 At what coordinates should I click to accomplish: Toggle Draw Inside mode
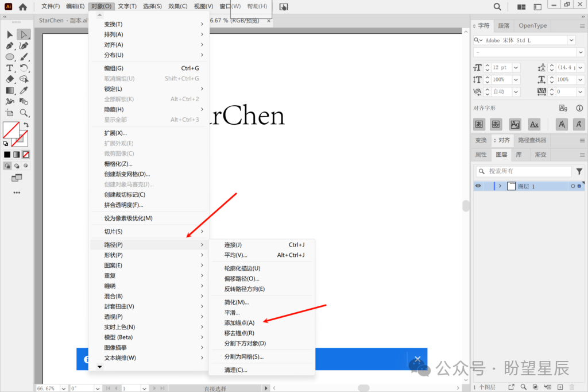(25, 166)
